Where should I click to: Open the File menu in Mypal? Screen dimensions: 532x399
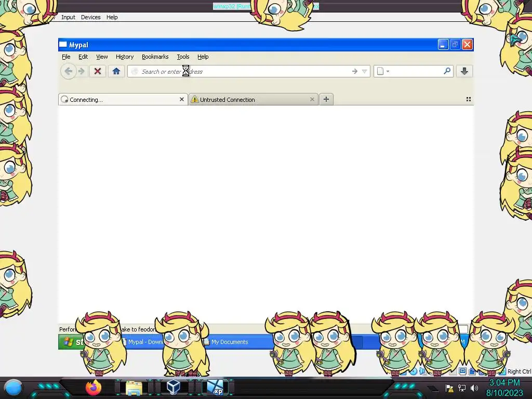point(66,57)
